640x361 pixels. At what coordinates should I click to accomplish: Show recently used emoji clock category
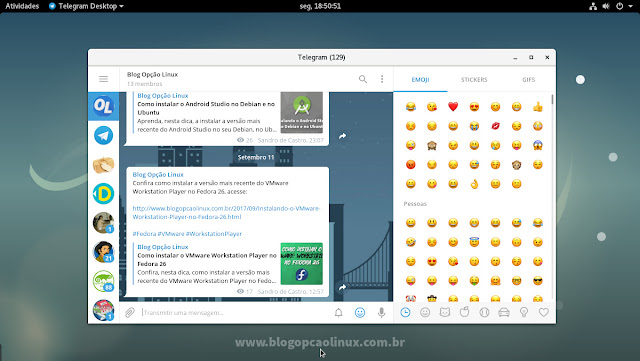pyautogui.click(x=405, y=312)
